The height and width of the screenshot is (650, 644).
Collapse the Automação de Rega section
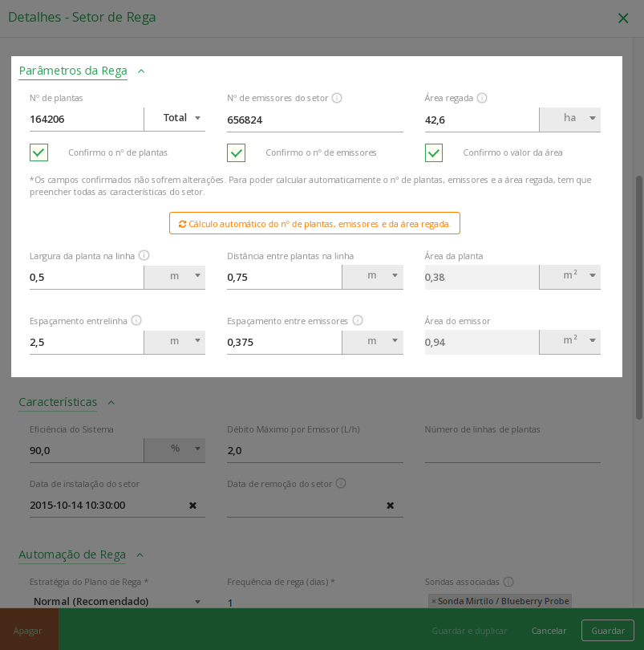point(140,555)
